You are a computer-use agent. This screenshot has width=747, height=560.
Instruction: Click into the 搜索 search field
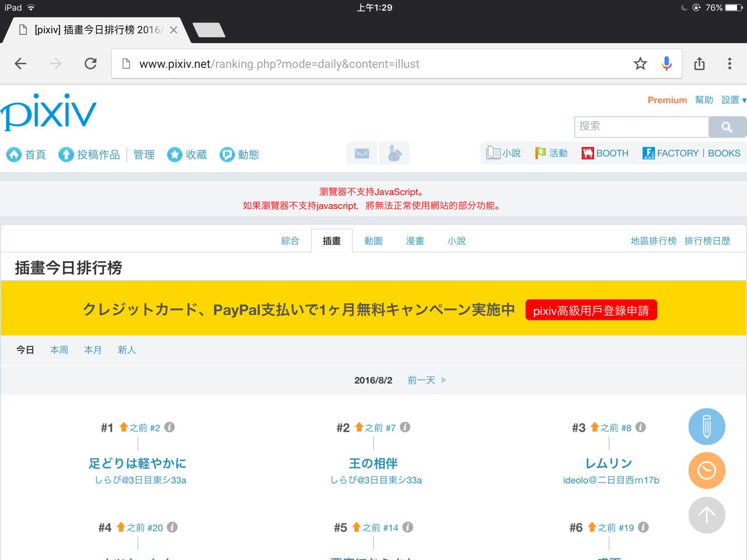pos(641,127)
